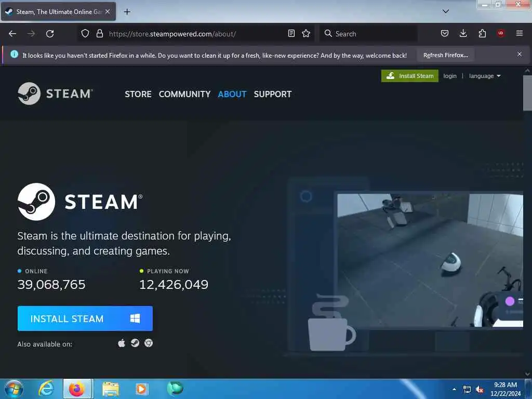Click Firefox taskbar icon
The height and width of the screenshot is (399, 532).
click(x=77, y=389)
